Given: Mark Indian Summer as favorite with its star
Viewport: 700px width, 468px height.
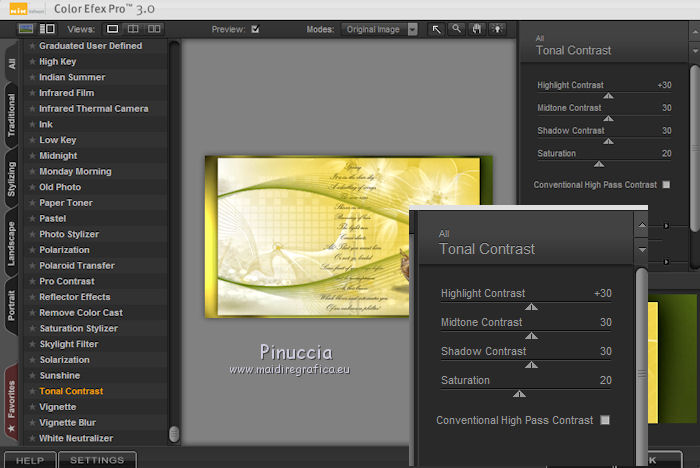Looking at the screenshot, I should (x=32, y=77).
